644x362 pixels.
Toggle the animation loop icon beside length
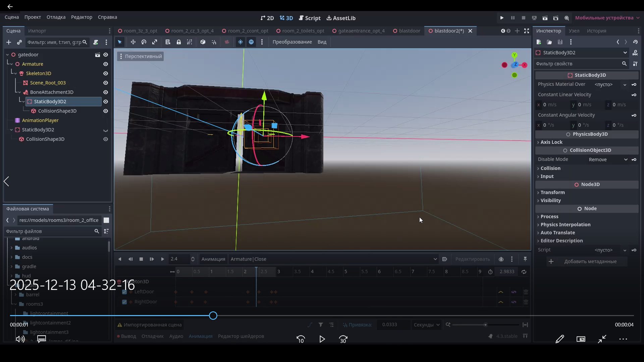(x=524, y=272)
